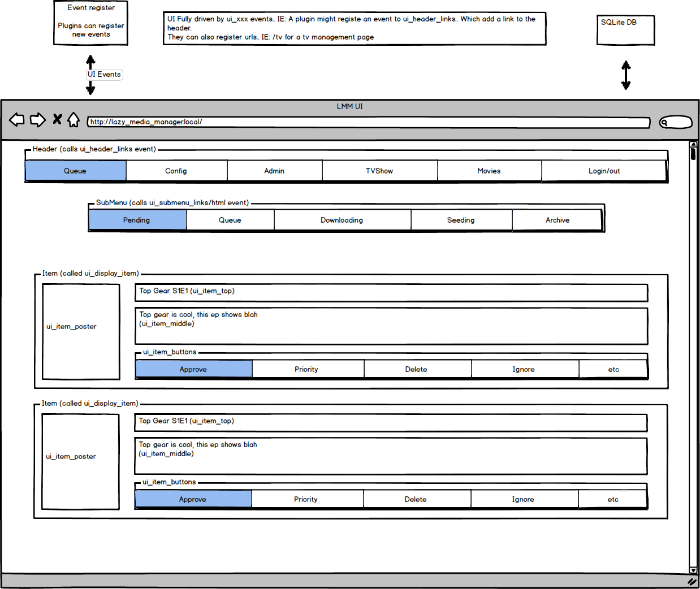700x589 pixels.
Task: Click the scrollbar down arrow
Action: (x=693, y=570)
